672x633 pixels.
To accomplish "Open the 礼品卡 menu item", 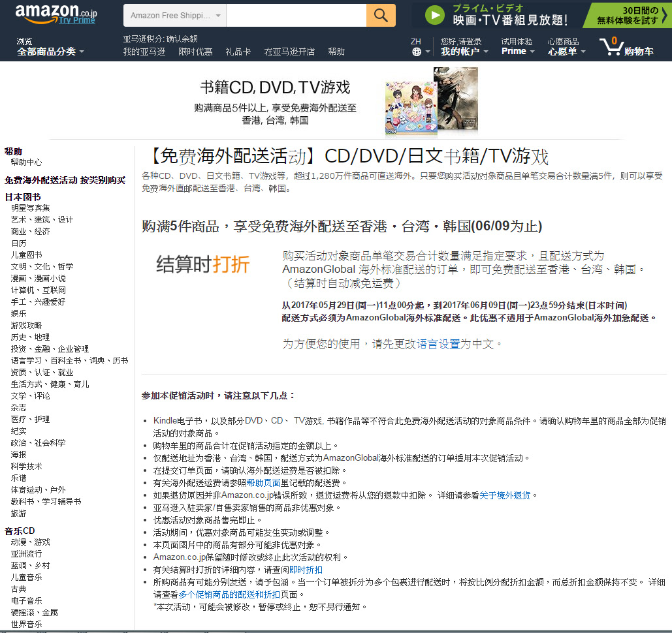I will pos(238,51).
